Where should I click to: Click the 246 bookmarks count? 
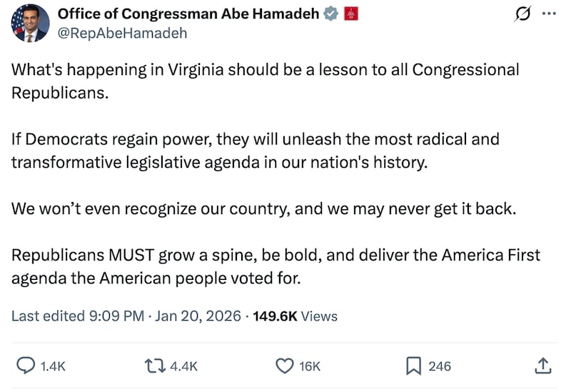pyautogui.click(x=440, y=366)
